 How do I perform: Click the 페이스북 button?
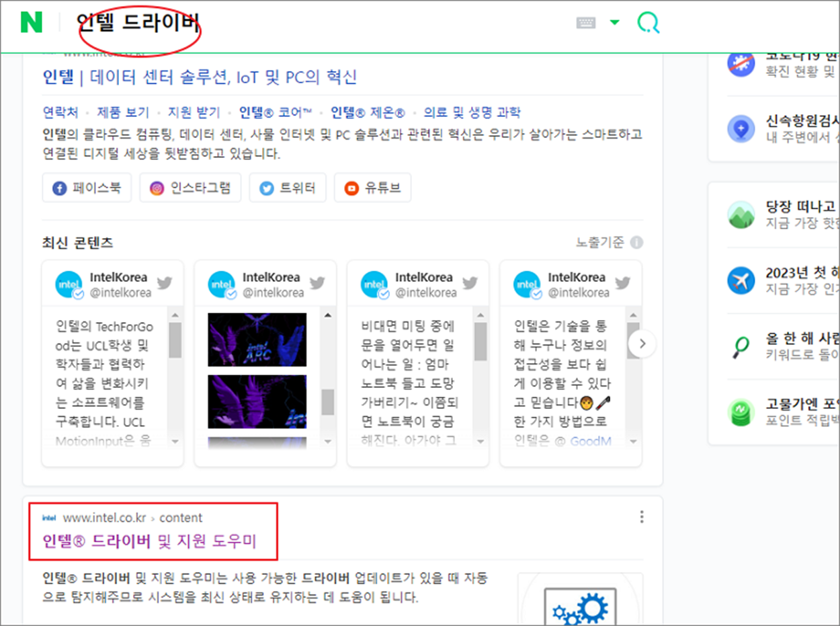point(87,188)
